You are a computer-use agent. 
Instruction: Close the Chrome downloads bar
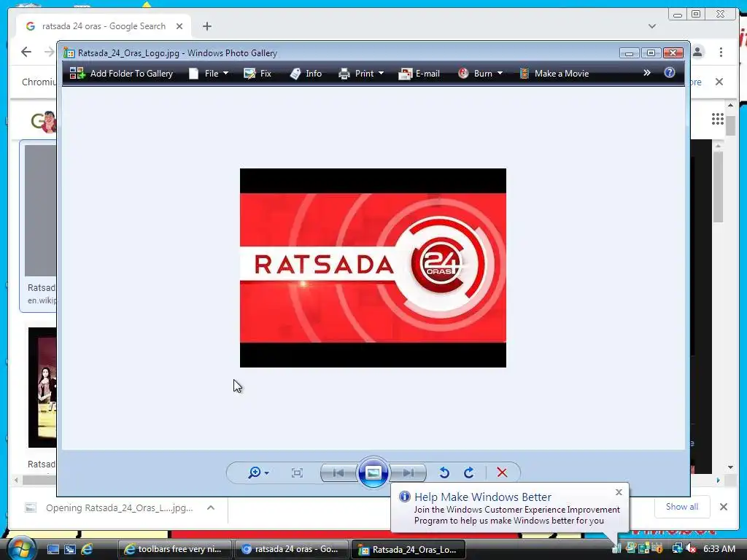click(x=723, y=507)
